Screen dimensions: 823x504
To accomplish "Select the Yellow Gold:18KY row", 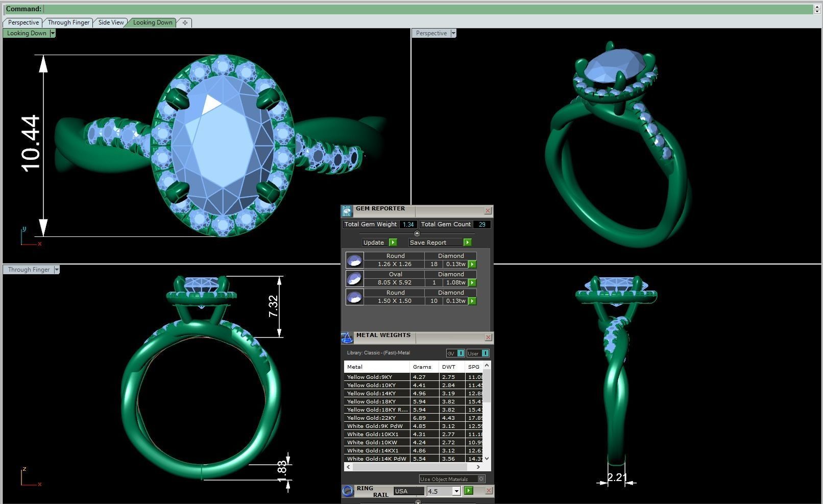I will point(414,401).
